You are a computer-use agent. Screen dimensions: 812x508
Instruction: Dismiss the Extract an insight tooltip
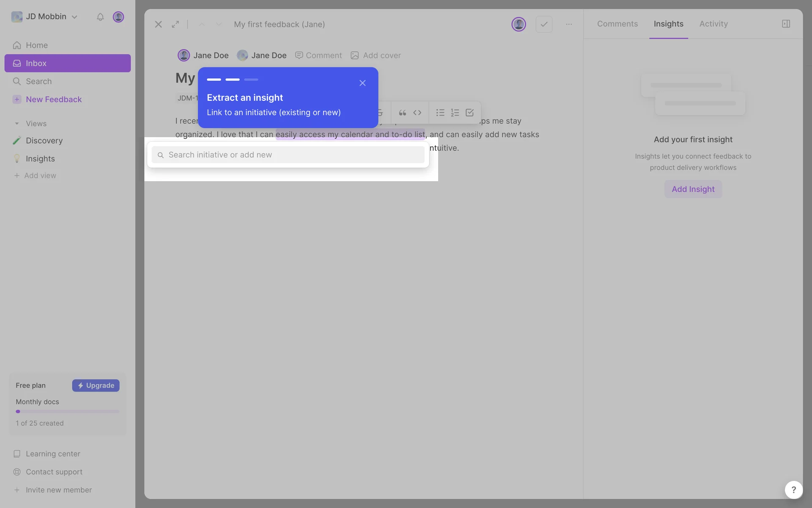click(362, 83)
